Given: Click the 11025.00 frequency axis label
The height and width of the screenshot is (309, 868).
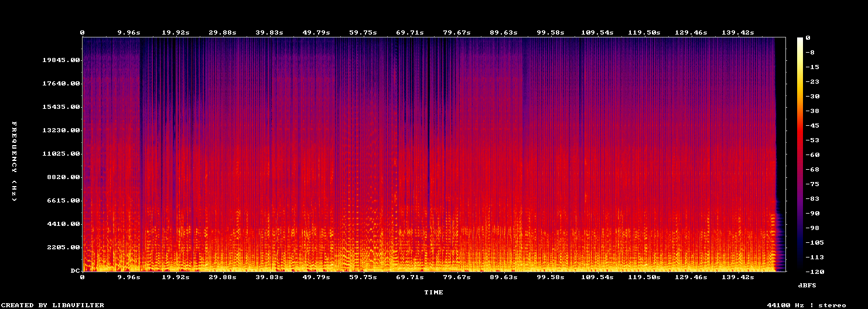Looking at the screenshot, I should click(61, 154).
